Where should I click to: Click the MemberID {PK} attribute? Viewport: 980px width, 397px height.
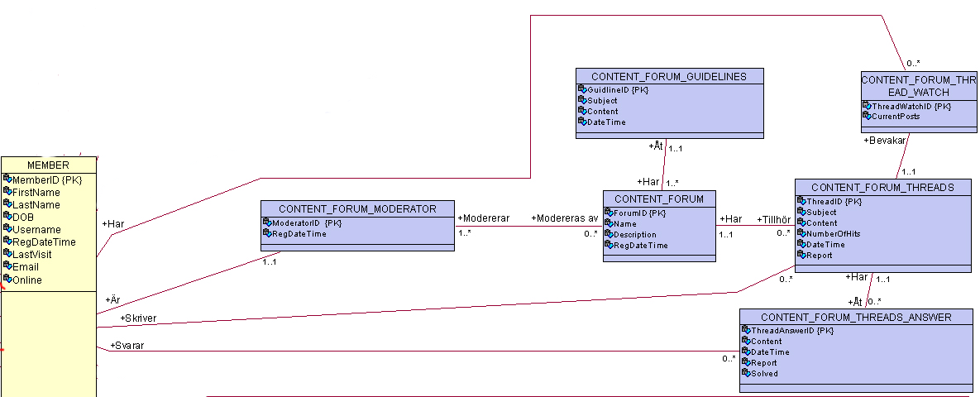click(47, 180)
